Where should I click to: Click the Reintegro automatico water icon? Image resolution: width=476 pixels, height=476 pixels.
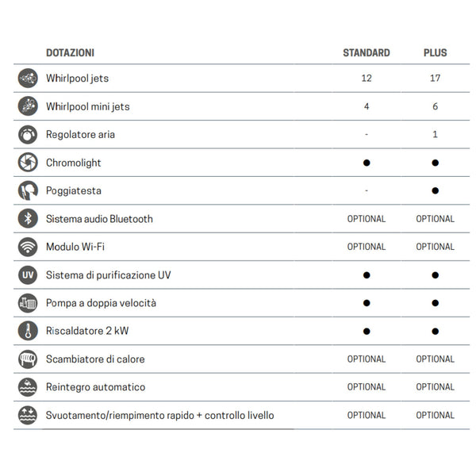[x=28, y=387]
